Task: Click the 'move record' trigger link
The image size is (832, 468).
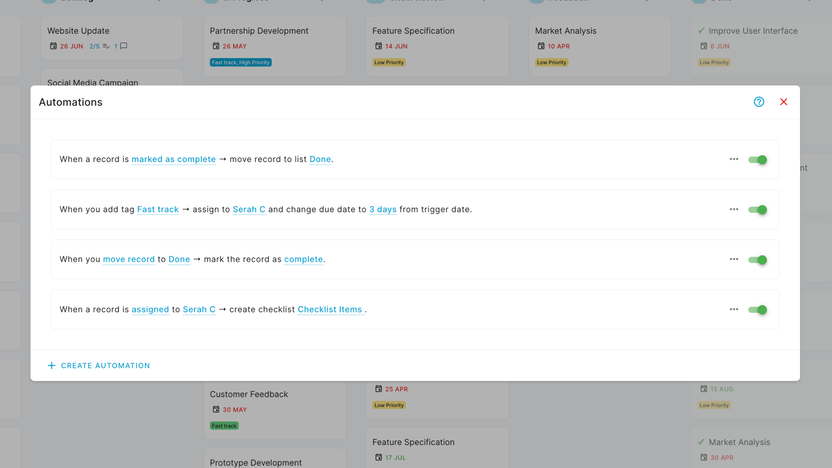Action: (x=128, y=259)
